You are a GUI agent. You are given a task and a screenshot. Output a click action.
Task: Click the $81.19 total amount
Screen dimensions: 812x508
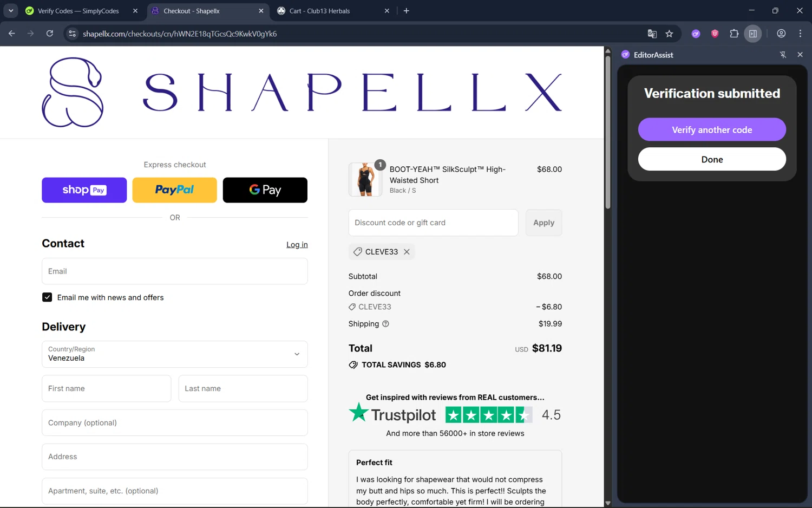click(x=547, y=348)
